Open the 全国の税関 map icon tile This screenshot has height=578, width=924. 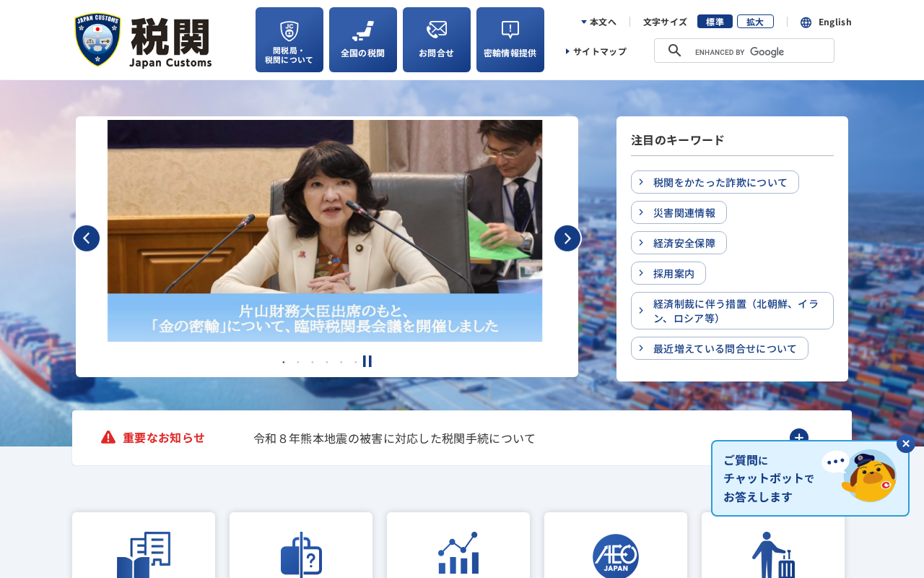(363, 40)
